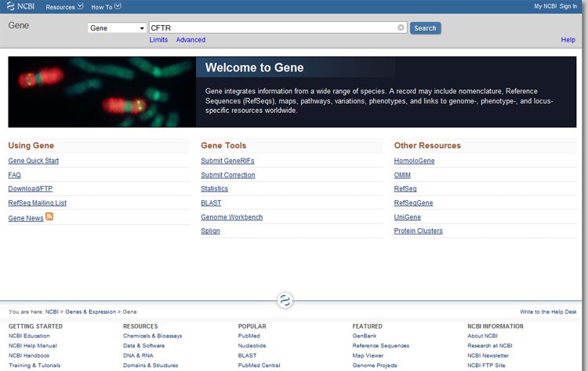The height and width of the screenshot is (371, 588).
Task: Click Write to the Help Desk
Action: (x=548, y=311)
